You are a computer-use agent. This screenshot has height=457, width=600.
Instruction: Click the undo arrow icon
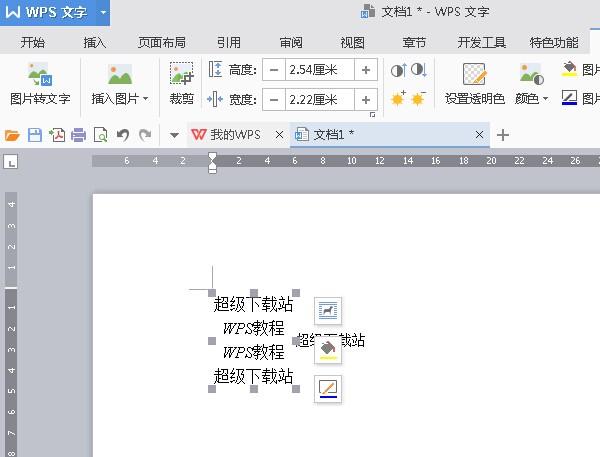[x=123, y=135]
